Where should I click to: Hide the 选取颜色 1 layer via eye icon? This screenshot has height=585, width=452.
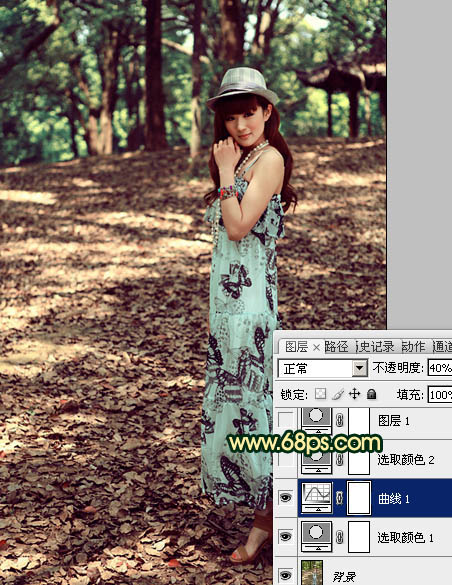click(286, 536)
